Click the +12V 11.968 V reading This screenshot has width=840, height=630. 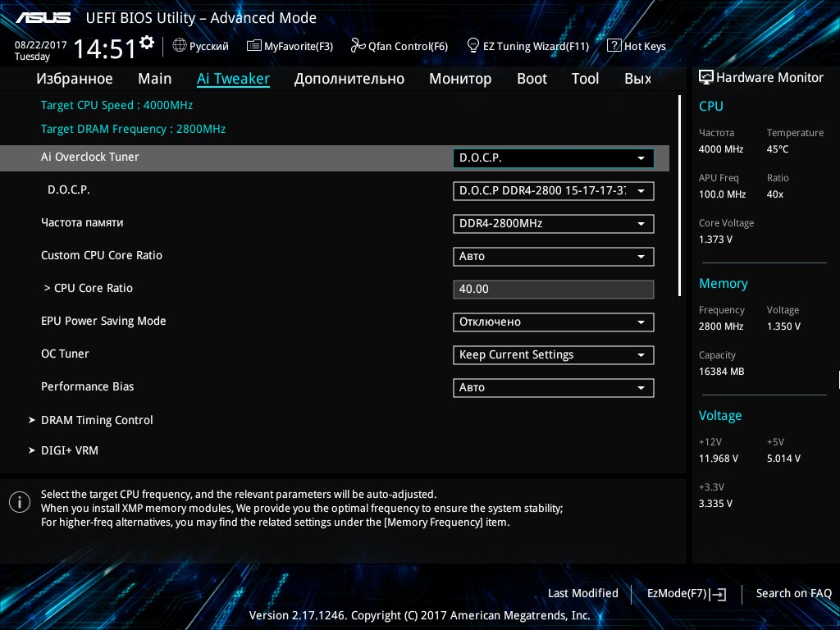pyautogui.click(x=719, y=458)
